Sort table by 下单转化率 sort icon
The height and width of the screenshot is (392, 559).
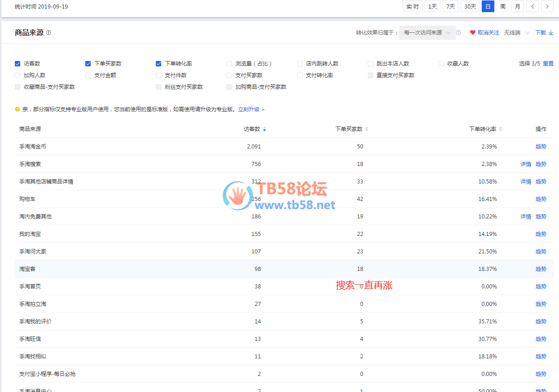[x=501, y=129]
